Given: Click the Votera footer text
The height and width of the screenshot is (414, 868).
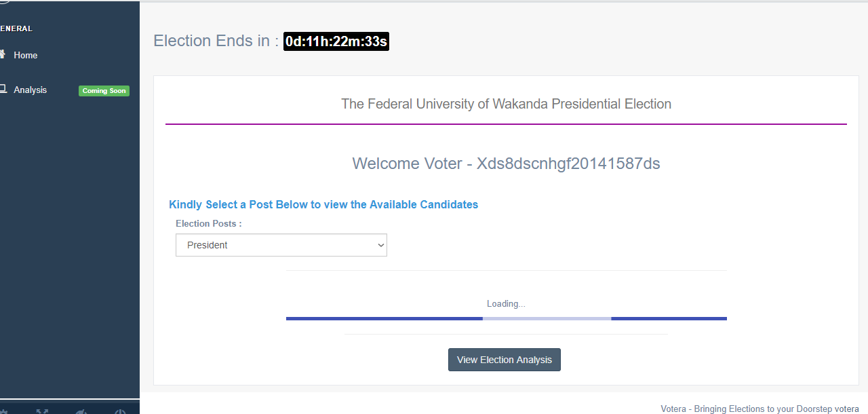Looking at the screenshot, I should pos(759,409).
